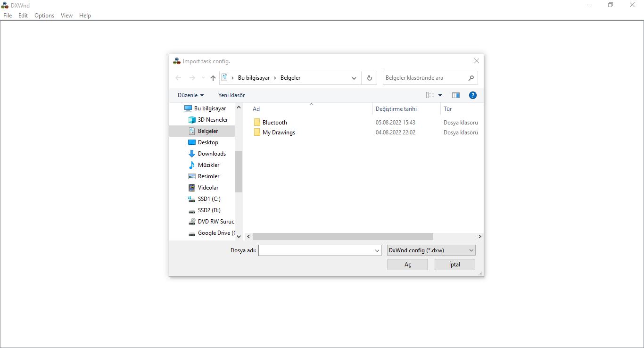Open the Edit menu
The image size is (644, 348).
tap(23, 16)
